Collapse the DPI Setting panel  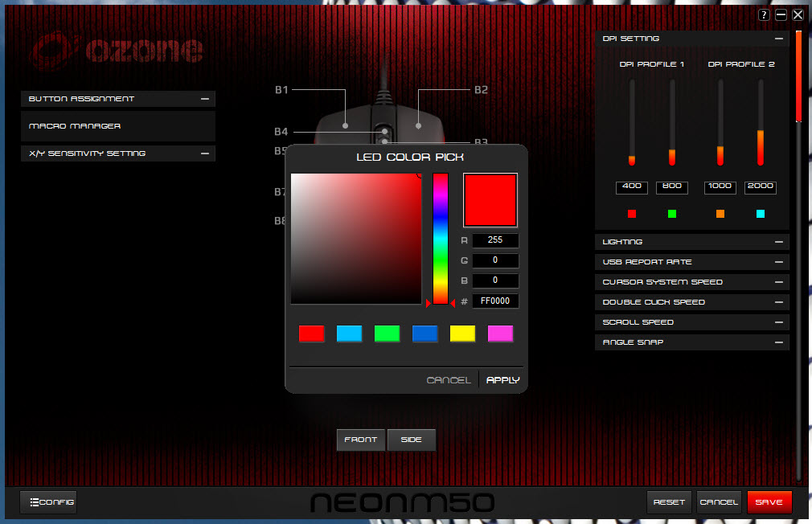(x=779, y=39)
